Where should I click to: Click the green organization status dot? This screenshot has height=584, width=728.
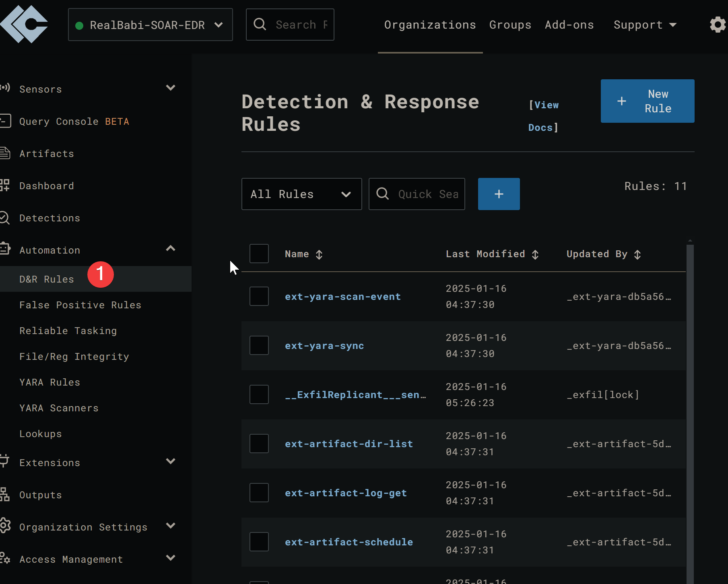coord(80,26)
